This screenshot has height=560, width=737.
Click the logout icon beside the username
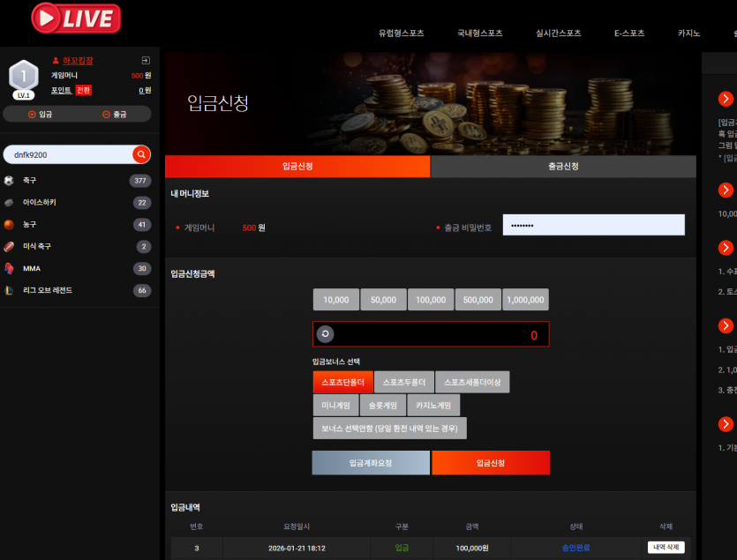coord(146,61)
